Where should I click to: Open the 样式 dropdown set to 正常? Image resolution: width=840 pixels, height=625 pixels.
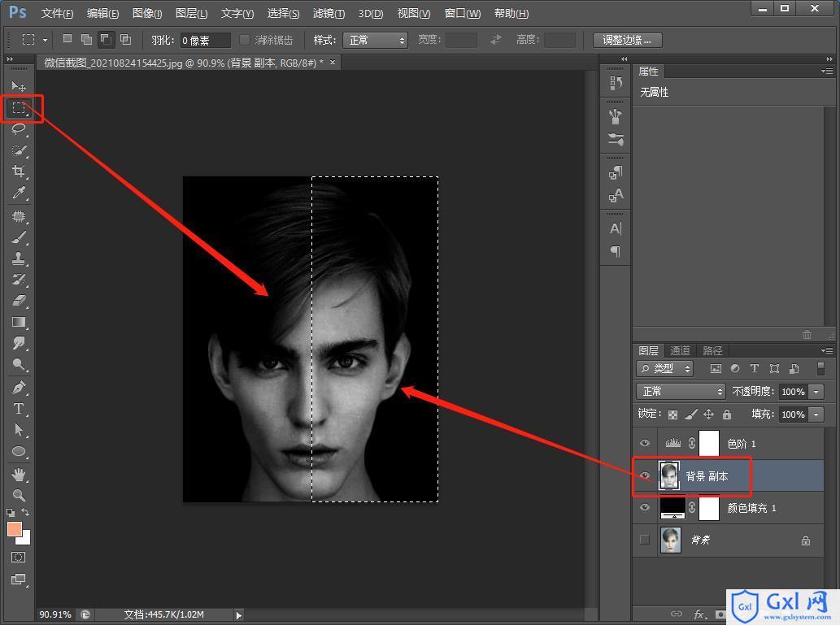[375, 40]
